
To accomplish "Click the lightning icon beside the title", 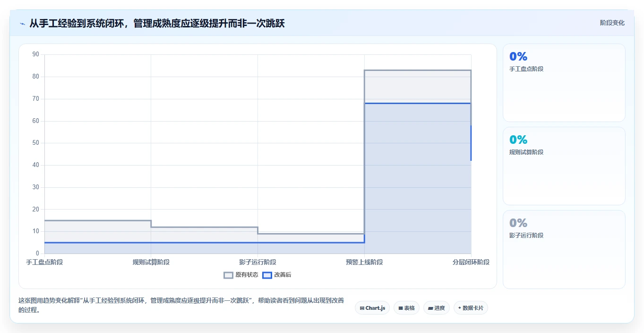I will tap(22, 23).
